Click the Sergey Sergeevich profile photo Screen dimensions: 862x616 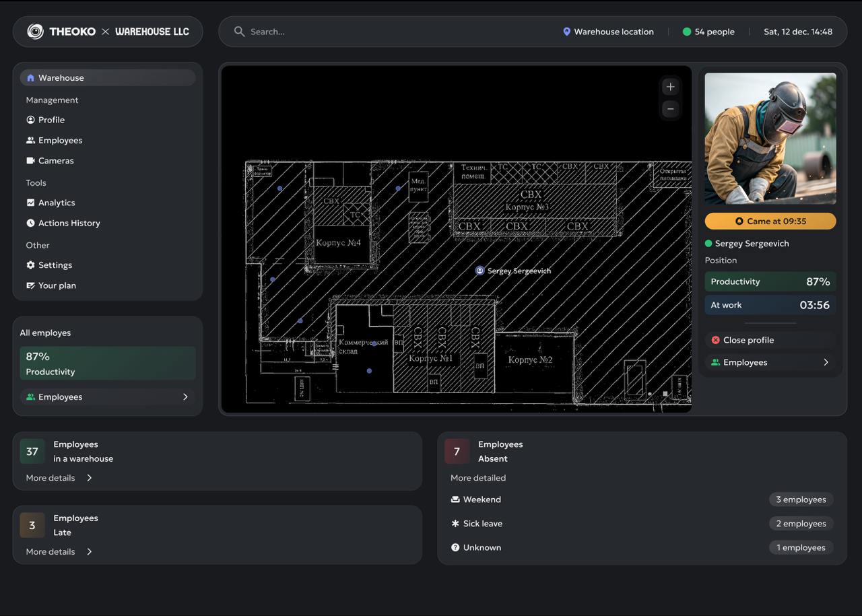(770, 139)
